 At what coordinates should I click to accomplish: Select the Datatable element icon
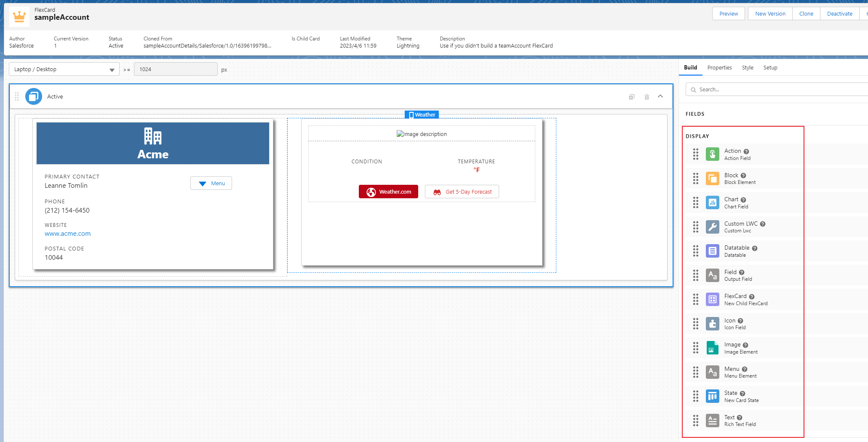tap(712, 251)
